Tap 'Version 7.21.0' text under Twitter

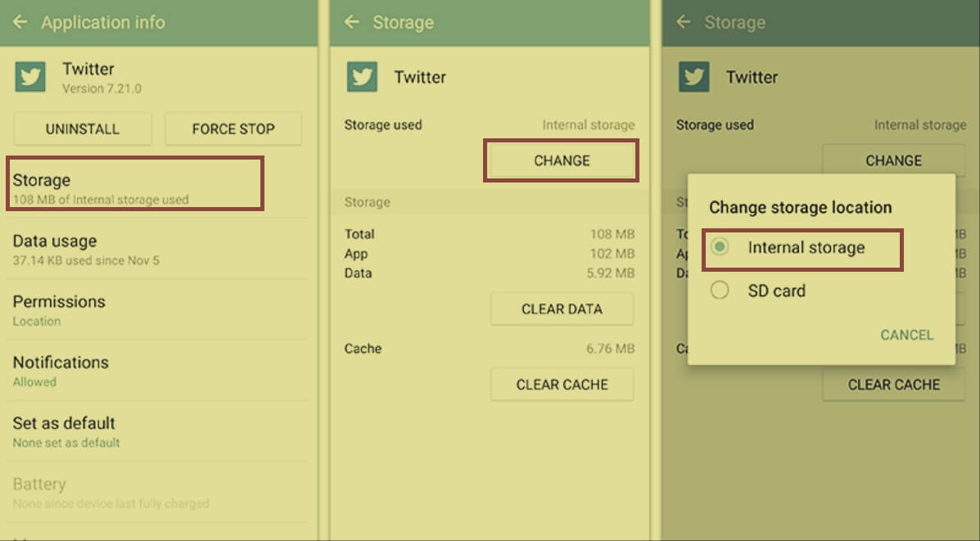pos(102,88)
